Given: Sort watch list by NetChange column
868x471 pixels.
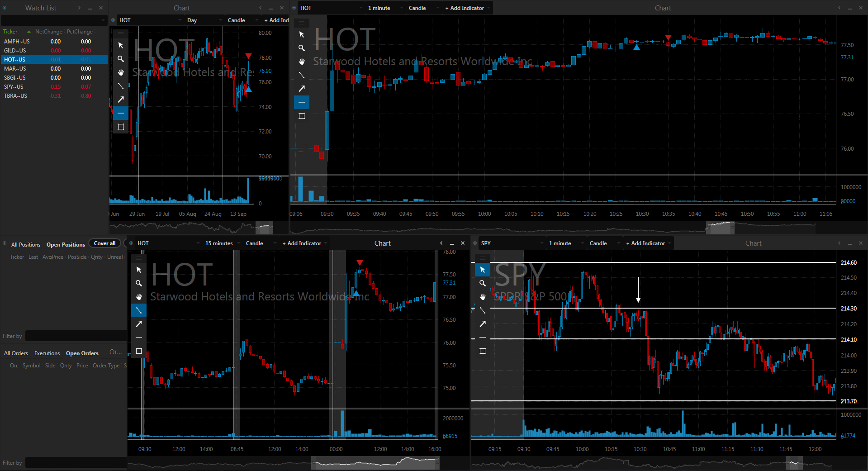Looking at the screenshot, I should pos(49,32).
